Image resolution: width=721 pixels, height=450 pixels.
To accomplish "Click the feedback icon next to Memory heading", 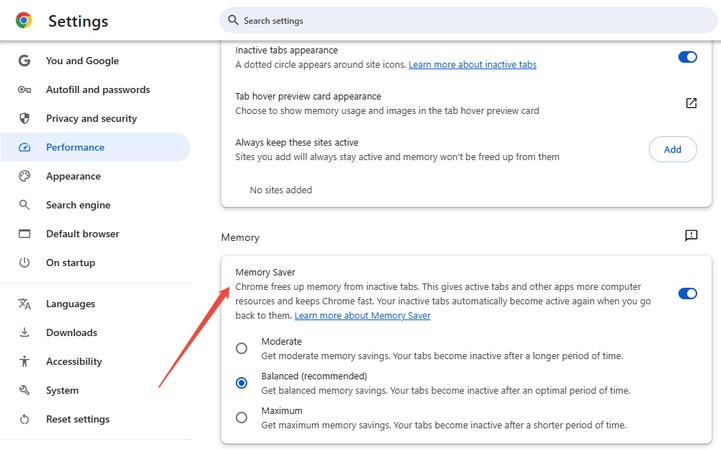I will point(691,235).
